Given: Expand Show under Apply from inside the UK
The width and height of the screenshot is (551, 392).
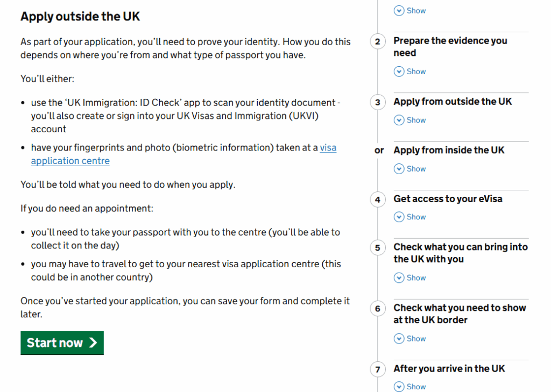Looking at the screenshot, I should click(416, 169).
